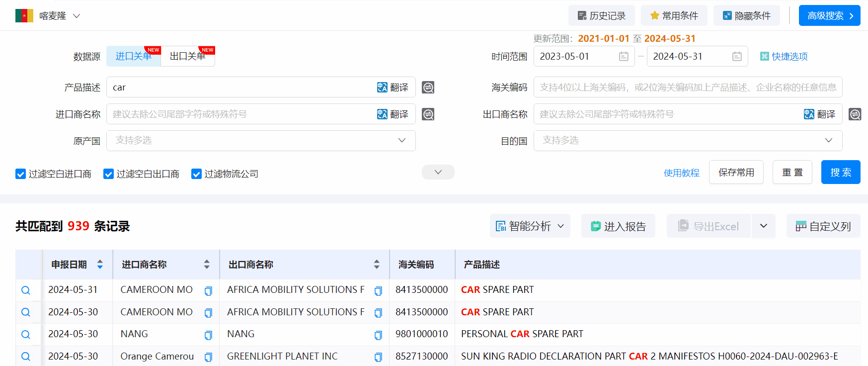Expand more filters with the chevron toggle
This screenshot has height=366, width=868.
(x=438, y=172)
